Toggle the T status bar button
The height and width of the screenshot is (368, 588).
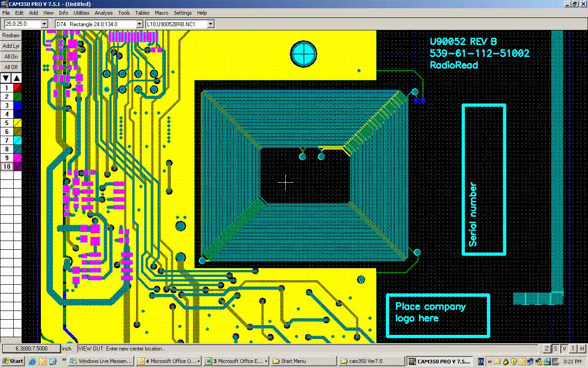click(573, 349)
